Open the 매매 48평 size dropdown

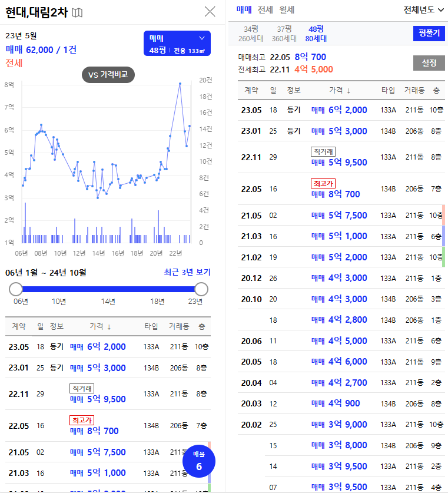[x=177, y=44]
